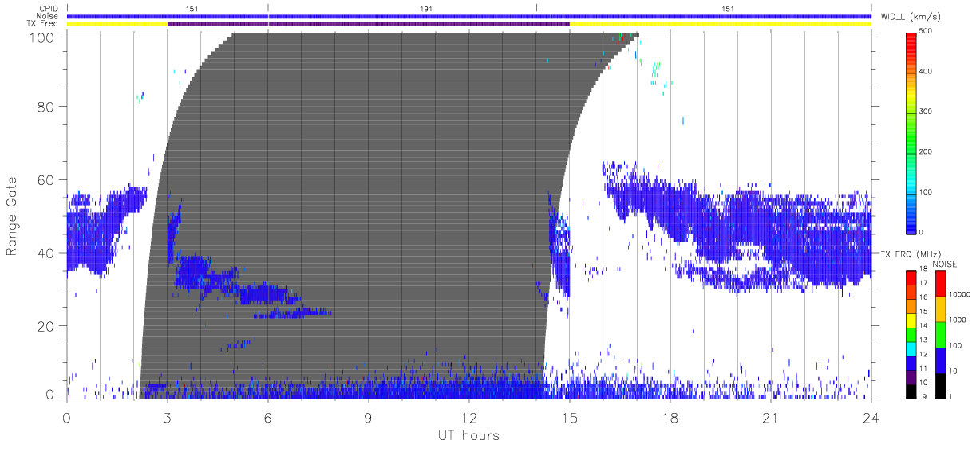Click the Noise row label
The image size is (980, 452).
point(49,16)
